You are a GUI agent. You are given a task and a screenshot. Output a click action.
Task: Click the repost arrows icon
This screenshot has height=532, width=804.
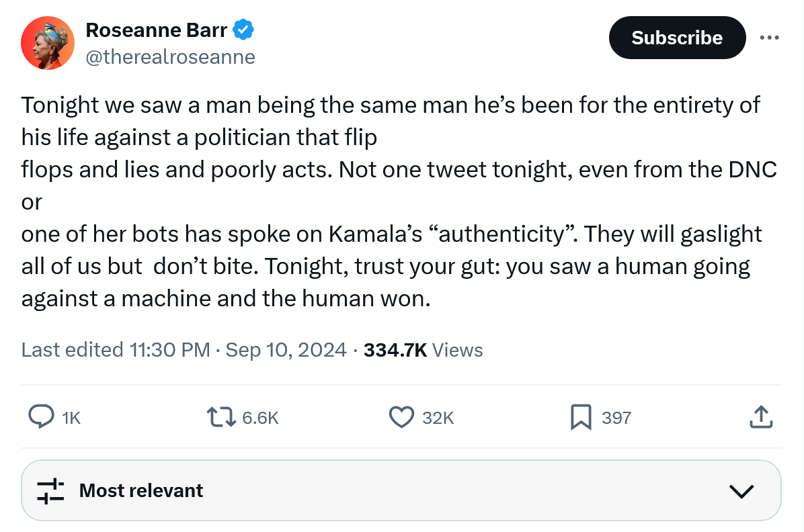(x=221, y=417)
